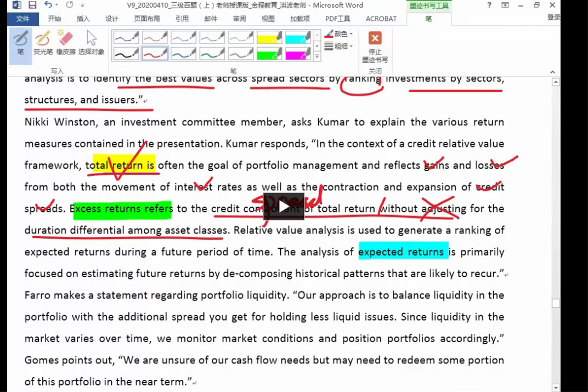The height and width of the screenshot is (392, 588).
Task: Open the pen Color (颜色) dropdown
Action: pos(340,34)
